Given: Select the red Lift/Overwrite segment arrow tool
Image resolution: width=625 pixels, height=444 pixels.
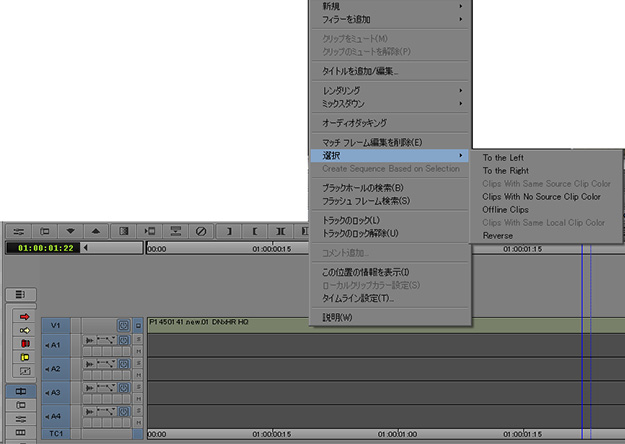Looking at the screenshot, I should pos(24,317).
